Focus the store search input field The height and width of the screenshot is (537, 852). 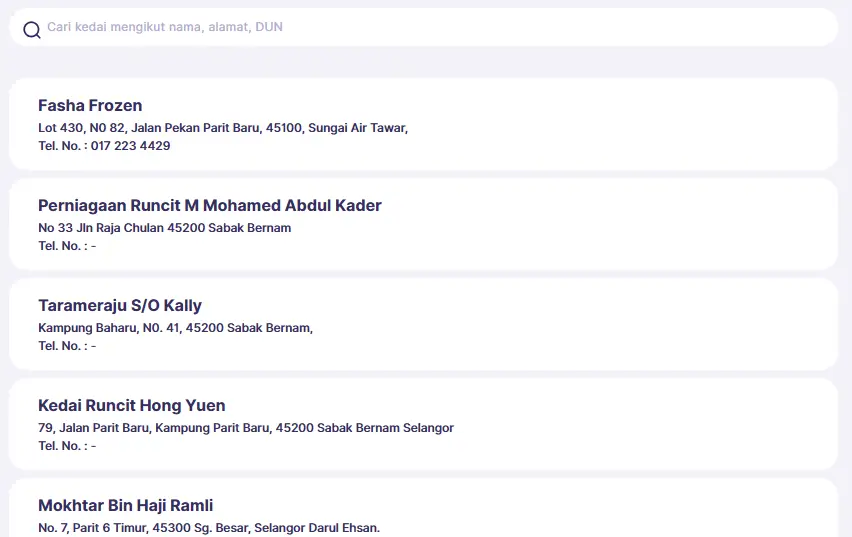pos(400,27)
